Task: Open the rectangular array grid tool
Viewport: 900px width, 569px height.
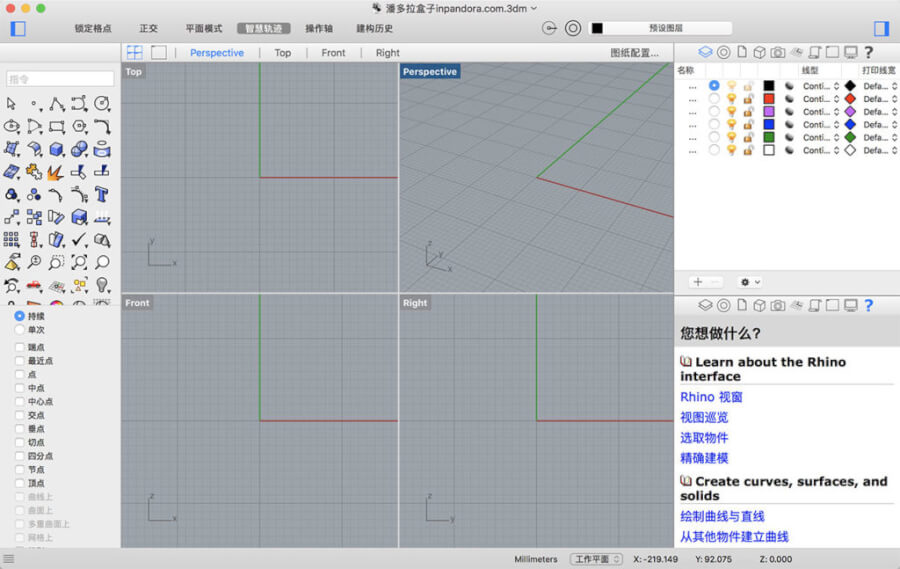Action: [x=11, y=239]
